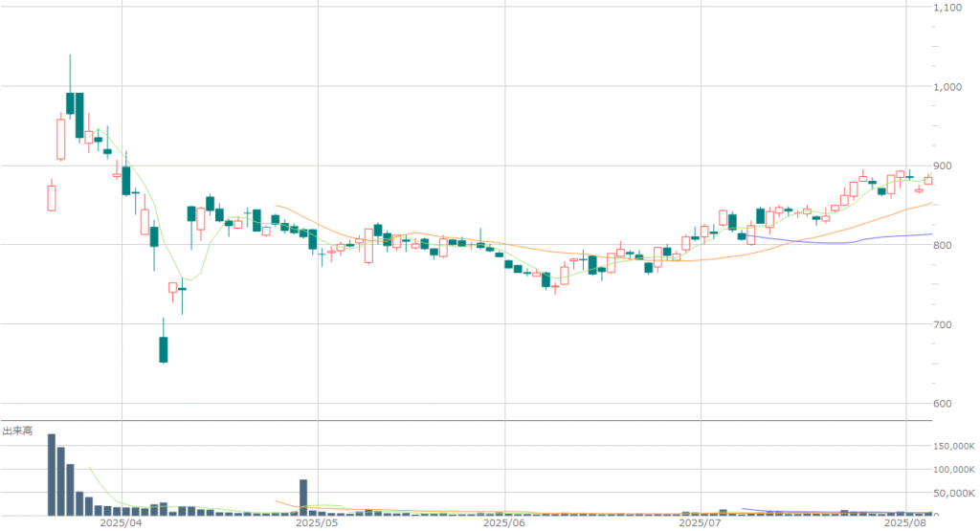
Task: Click the right end of the purple moving average line
Action: coord(930,233)
